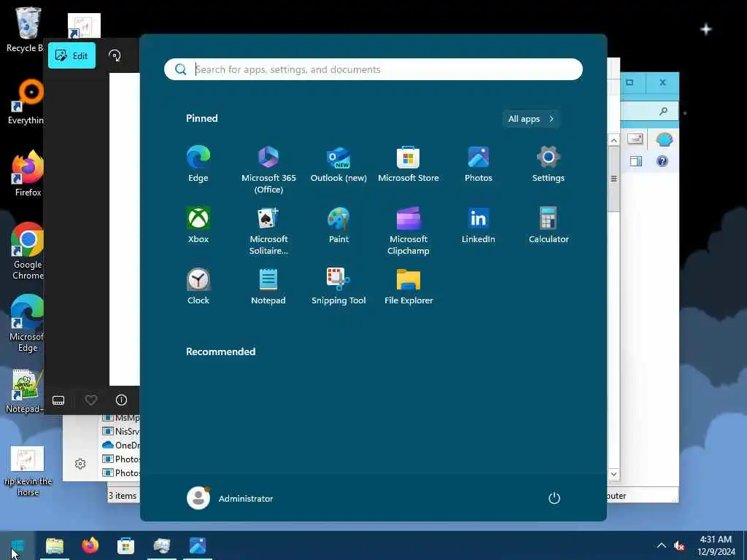747x560 pixels.
Task: Open Microsoft Store from Start menu
Action: click(409, 164)
